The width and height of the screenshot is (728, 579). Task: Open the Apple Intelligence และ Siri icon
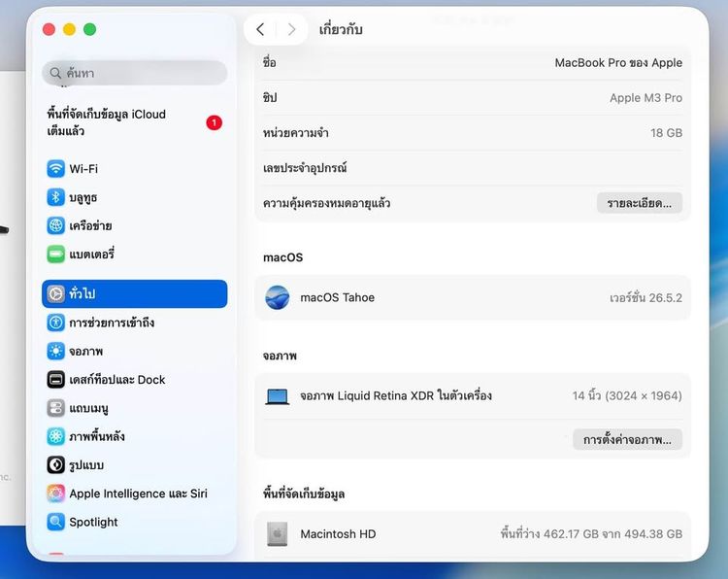[x=55, y=494]
